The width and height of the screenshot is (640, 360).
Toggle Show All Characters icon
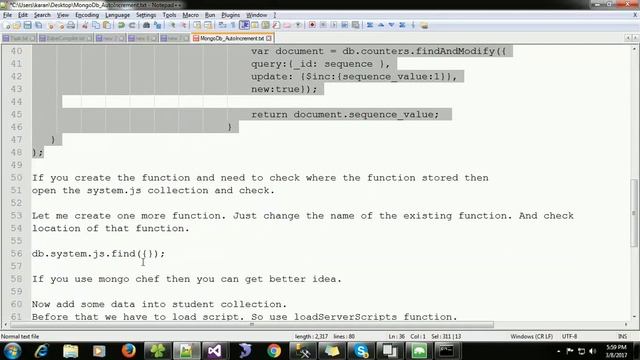[x=233, y=25]
